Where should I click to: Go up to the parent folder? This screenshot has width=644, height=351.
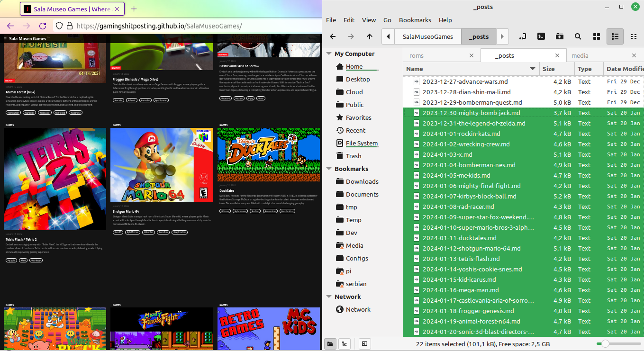[370, 36]
